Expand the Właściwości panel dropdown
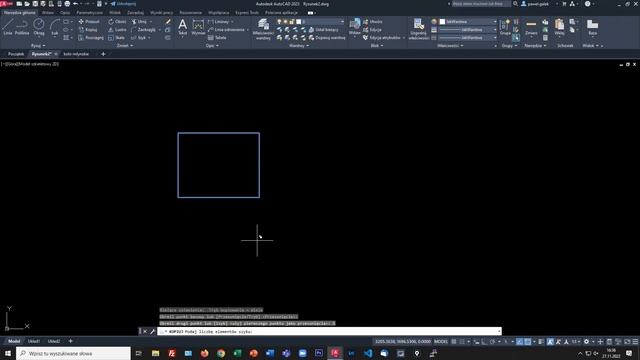640x360 pixels. (450, 46)
